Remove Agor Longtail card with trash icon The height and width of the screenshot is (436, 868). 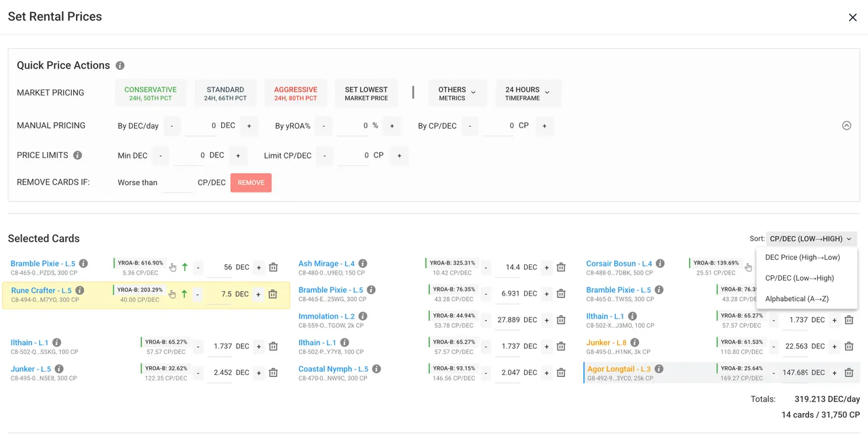(848, 372)
